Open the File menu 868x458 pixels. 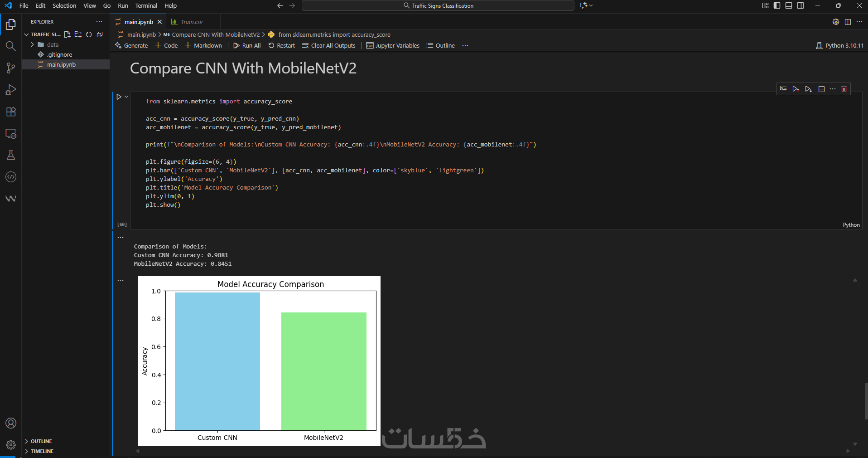click(24, 5)
